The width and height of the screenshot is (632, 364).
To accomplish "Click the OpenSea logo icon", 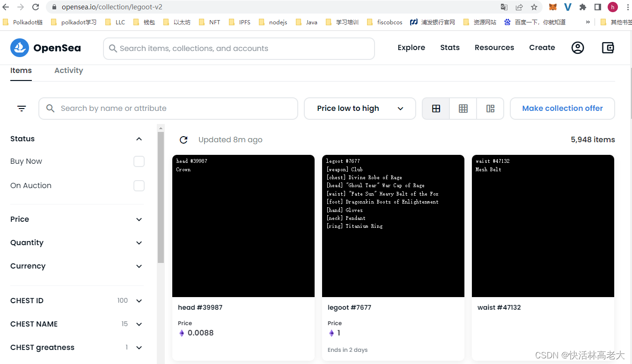I will pos(20,48).
